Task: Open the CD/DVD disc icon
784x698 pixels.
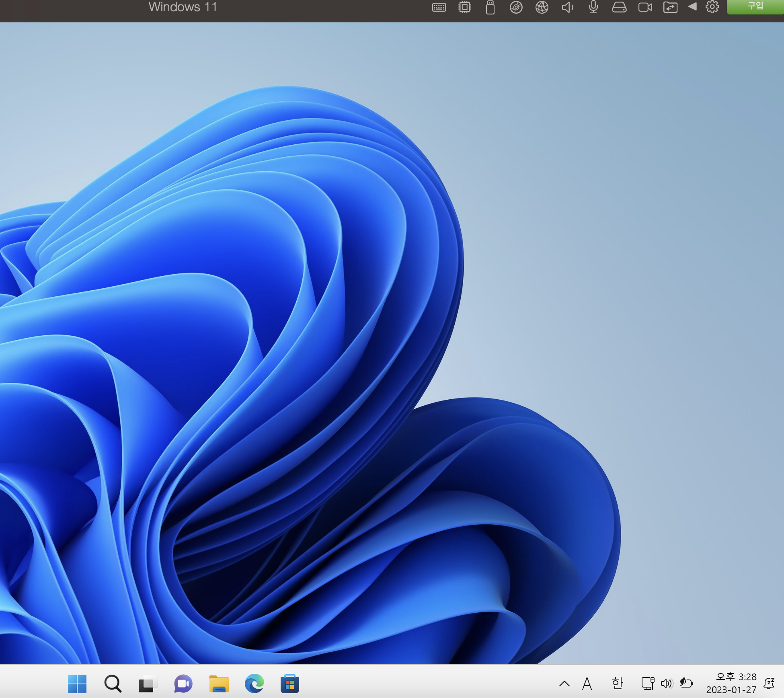Action: pos(516,7)
